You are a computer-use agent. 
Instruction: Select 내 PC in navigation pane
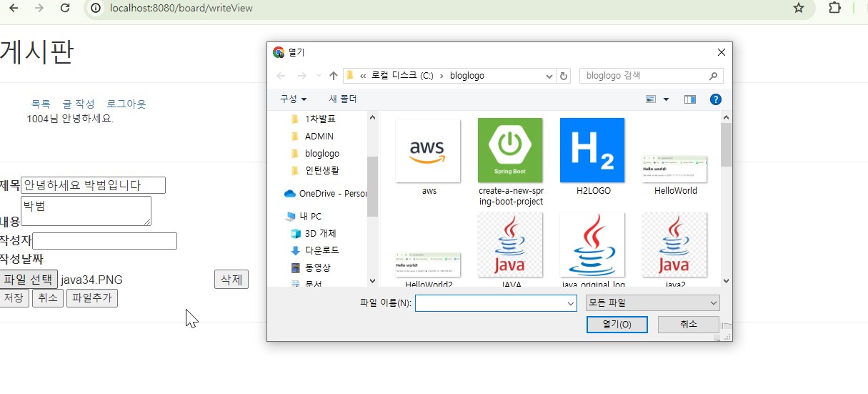(x=304, y=216)
